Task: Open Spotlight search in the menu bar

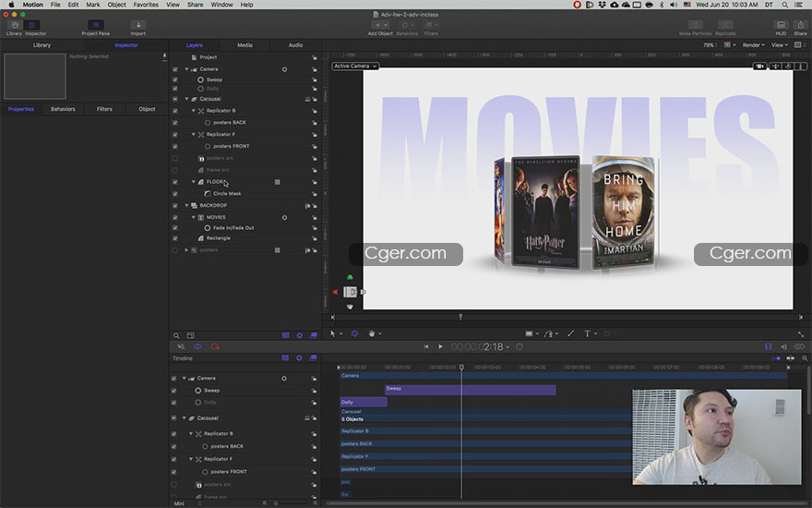Action: 785,5
